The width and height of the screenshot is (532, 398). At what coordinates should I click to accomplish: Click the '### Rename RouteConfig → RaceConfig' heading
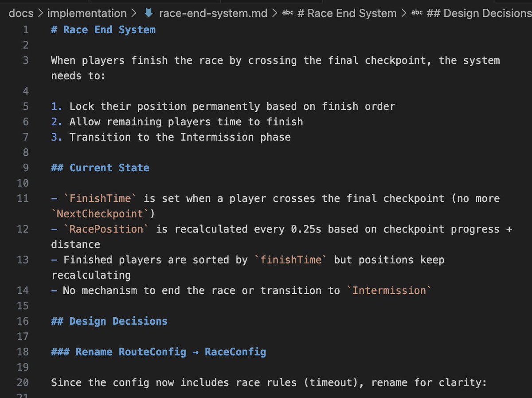tap(159, 352)
